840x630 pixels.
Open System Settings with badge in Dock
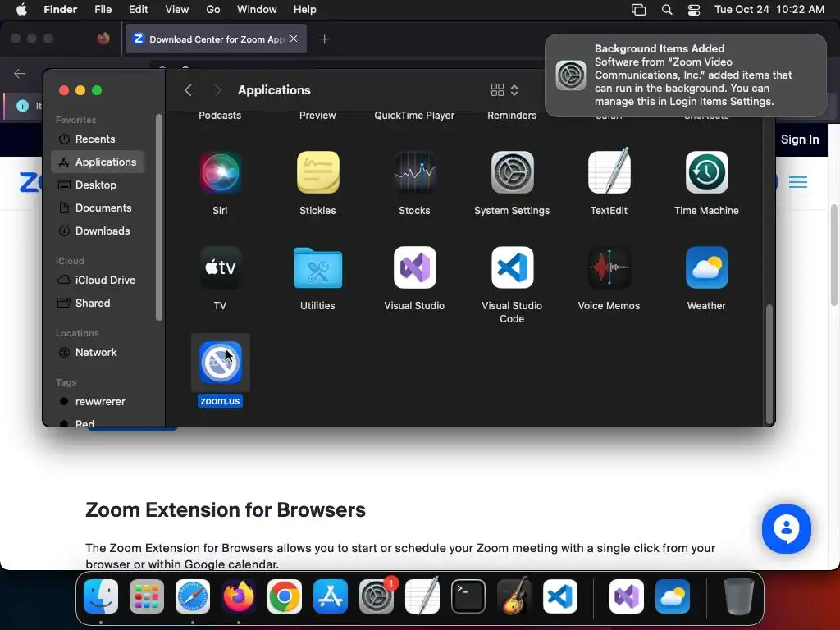377,596
